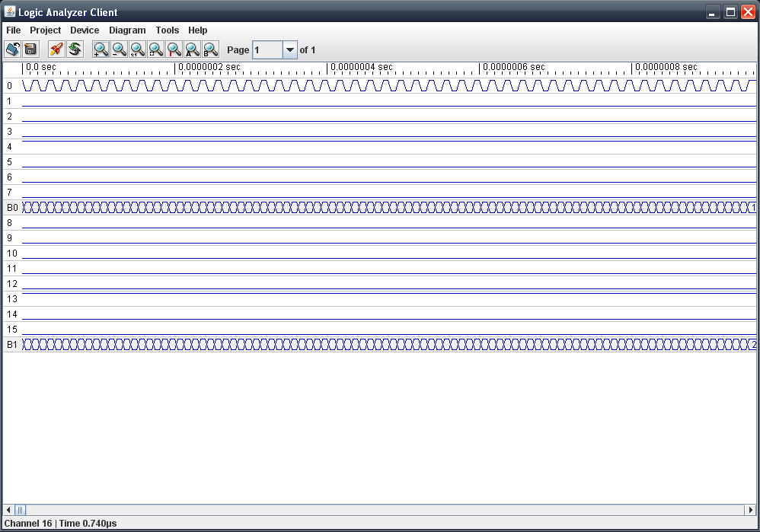Minimize the Logic Analyzer Client window
760x532 pixels.
[x=712, y=12]
